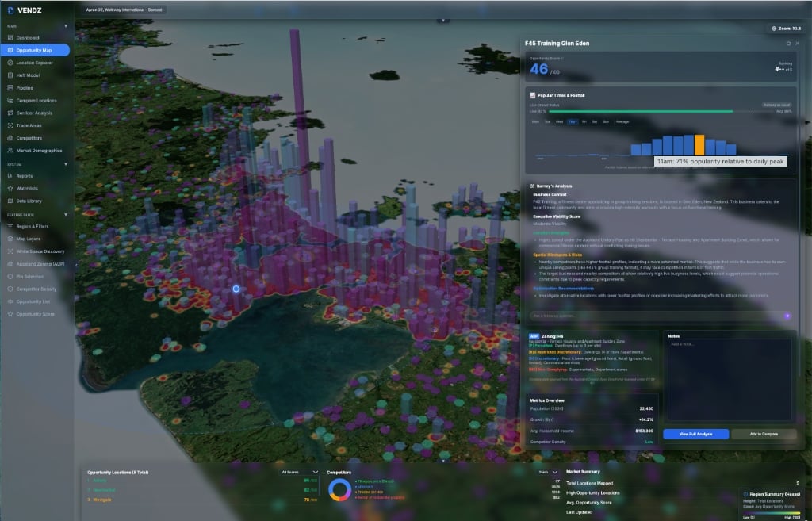This screenshot has width=812, height=521.
Task: Click the Popular Times & Footfall chart icon
Action: click(532, 95)
